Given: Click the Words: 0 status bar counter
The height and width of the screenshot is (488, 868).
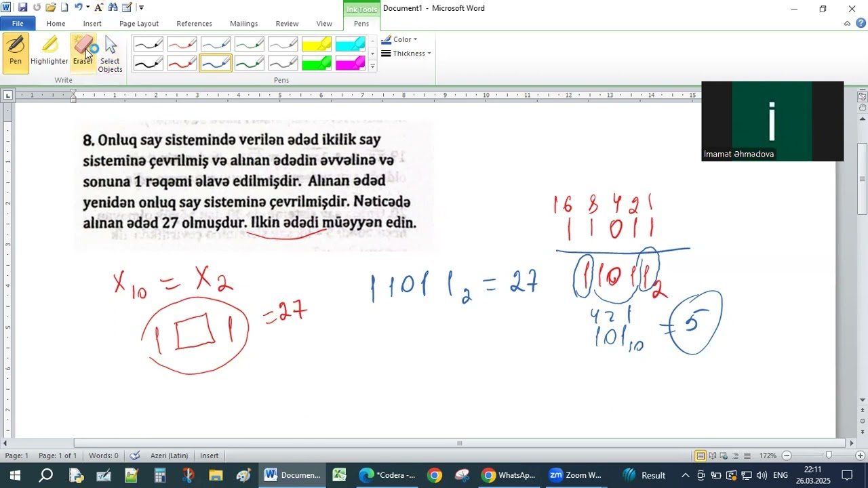Looking at the screenshot, I should tap(104, 455).
